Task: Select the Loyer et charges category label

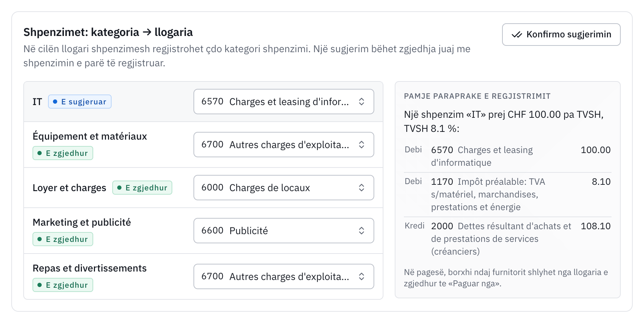Action: (x=70, y=188)
